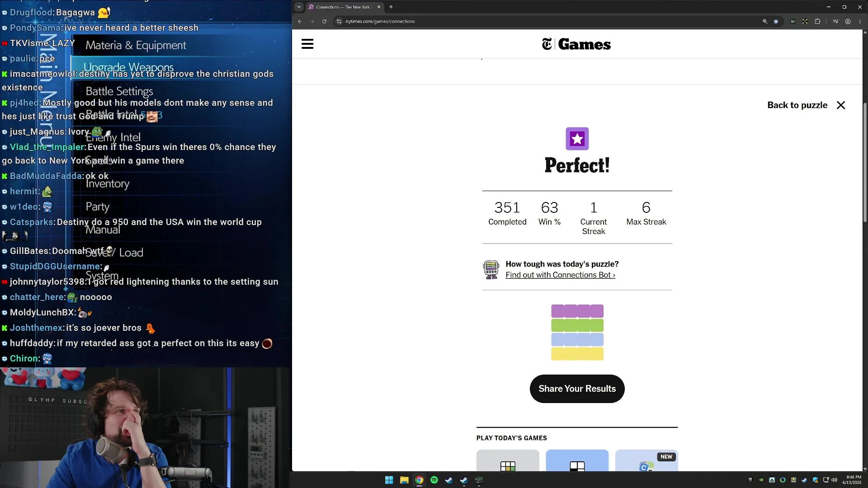Screen dimensions: 868x488
Task: Open the Wordle game card
Action: pos(508,460)
